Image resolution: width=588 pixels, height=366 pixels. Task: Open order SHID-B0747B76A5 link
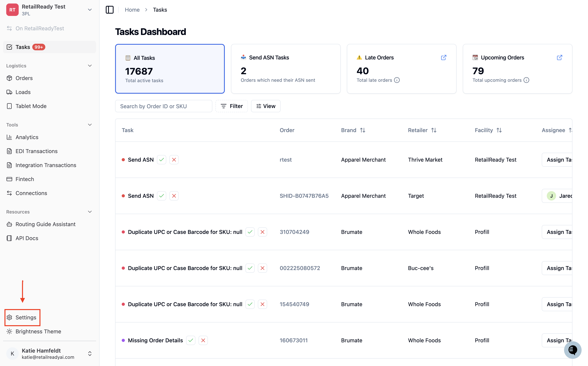click(x=304, y=196)
